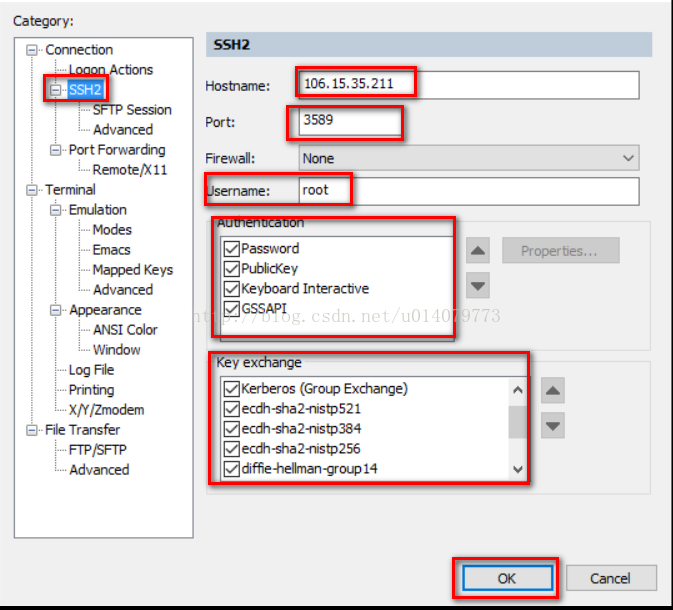Open Printing settings
673x610 pixels.
91,390
